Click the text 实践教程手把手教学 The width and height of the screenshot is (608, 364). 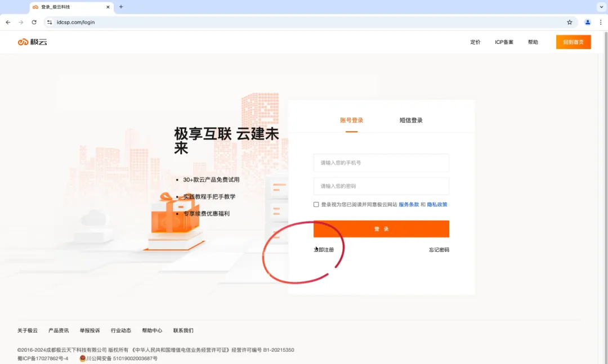point(209,196)
